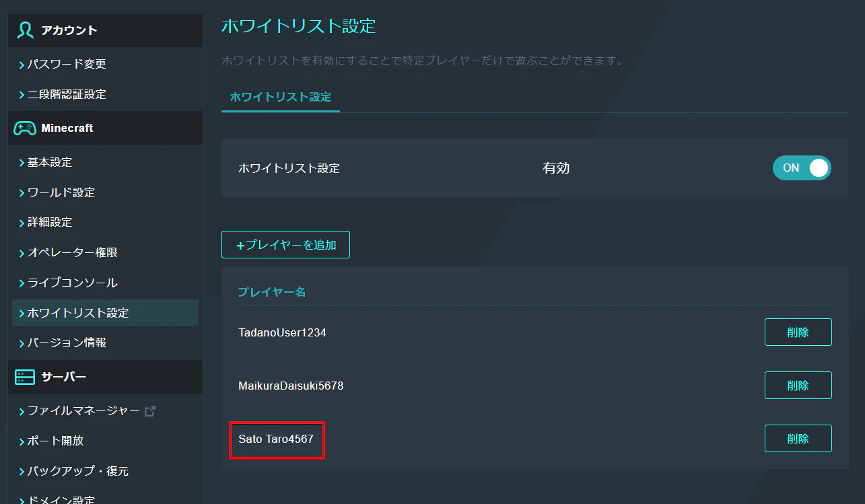Viewport: 865px width, 504px height.
Task: Click the player name MaikuraDaisuki5678
Action: [x=291, y=386]
